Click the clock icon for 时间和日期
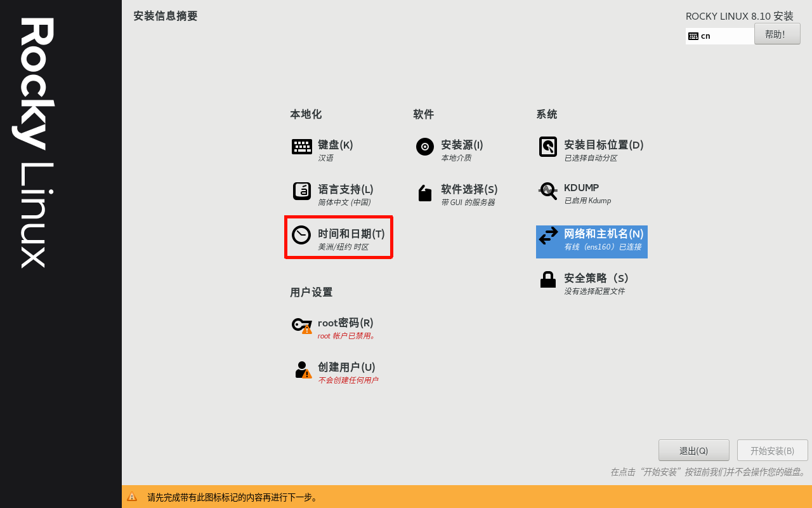 pyautogui.click(x=301, y=235)
